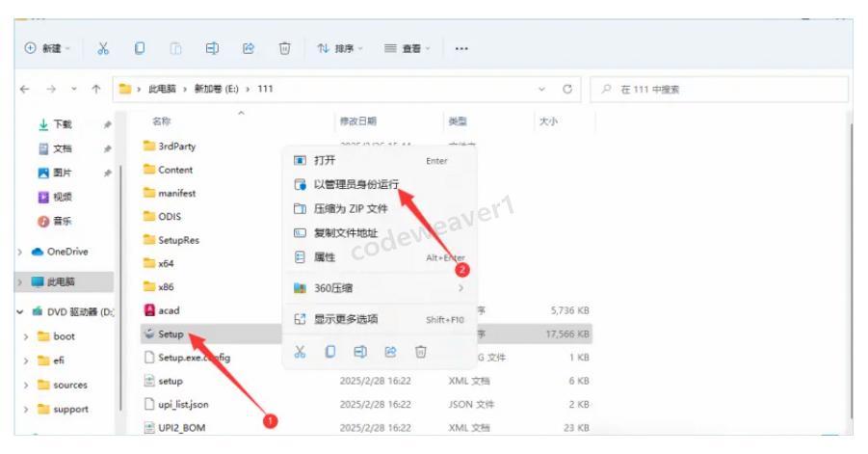Open OneDrive in the sidebar
The height and width of the screenshot is (454, 868).
60,252
